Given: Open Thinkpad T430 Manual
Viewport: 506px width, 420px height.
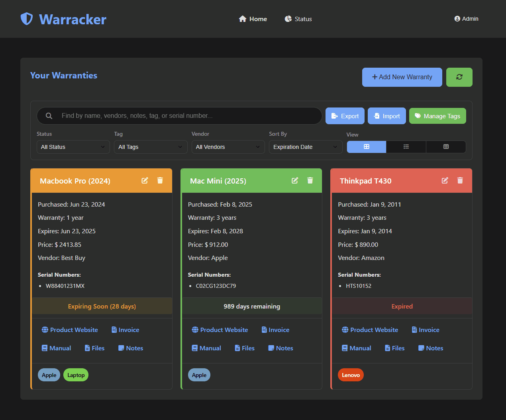Looking at the screenshot, I should point(356,348).
